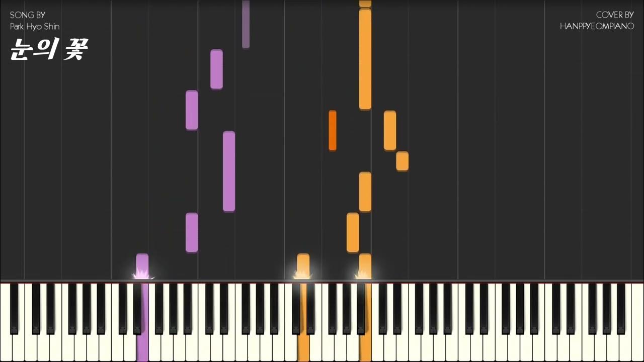
Task: Click the song title 눈의 꽃
Action: coord(48,49)
